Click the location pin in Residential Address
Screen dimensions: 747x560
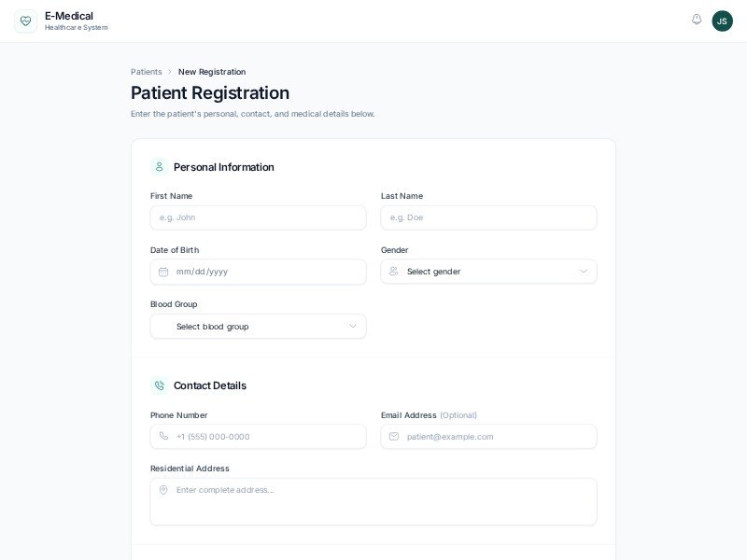click(163, 490)
